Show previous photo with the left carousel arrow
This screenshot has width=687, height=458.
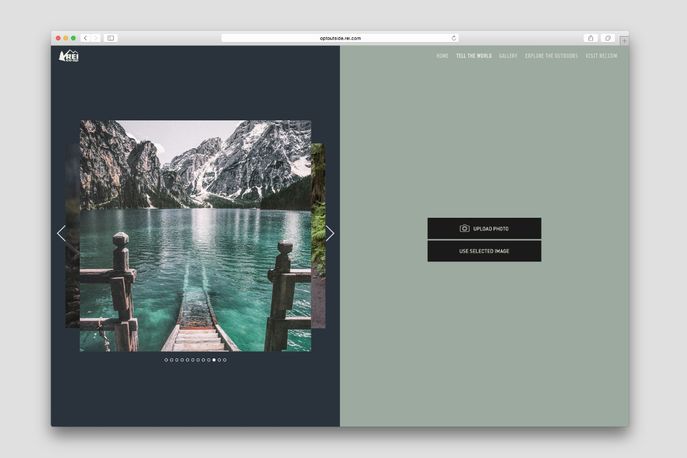point(61,233)
